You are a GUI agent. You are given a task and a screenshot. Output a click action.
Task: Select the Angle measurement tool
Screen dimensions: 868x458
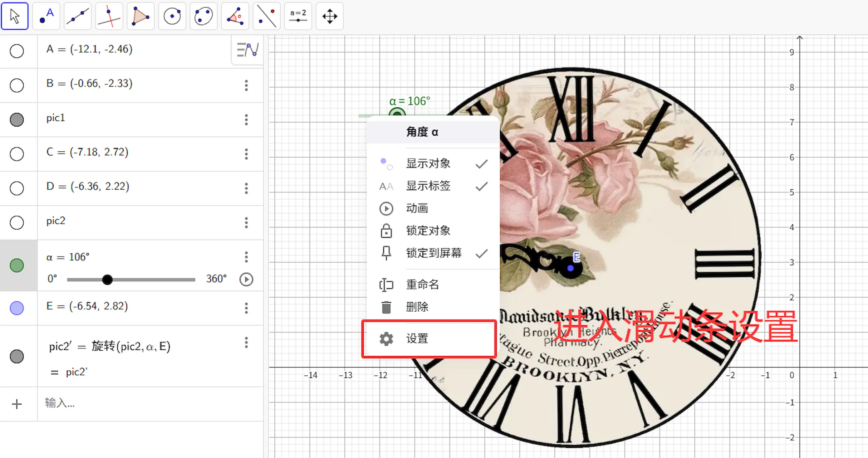pyautogui.click(x=235, y=16)
